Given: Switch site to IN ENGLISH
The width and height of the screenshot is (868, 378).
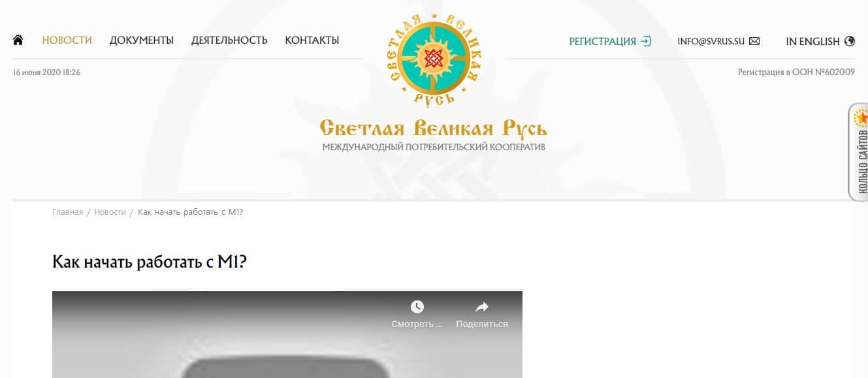Looking at the screenshot, I should tap(812, 41).
